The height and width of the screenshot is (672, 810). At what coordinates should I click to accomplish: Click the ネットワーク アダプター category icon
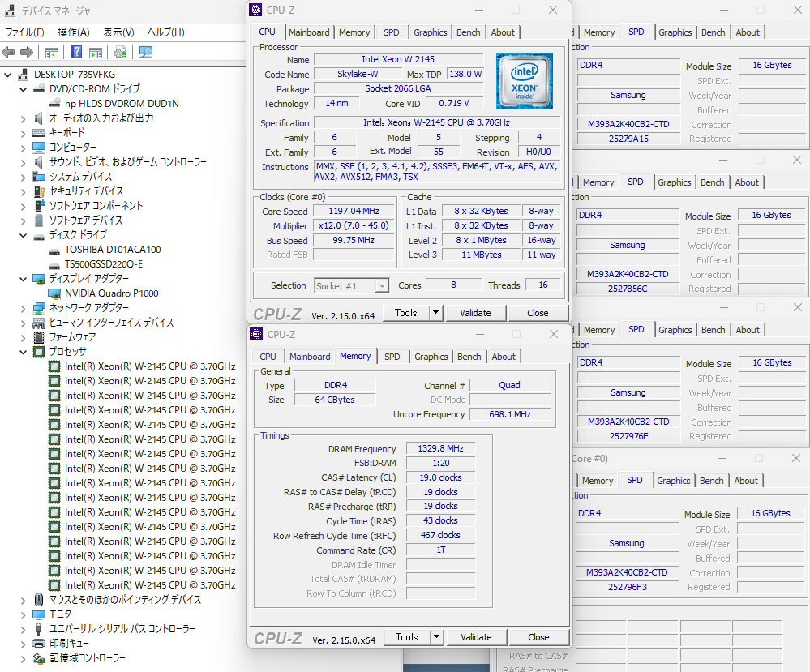click(x=39, y=308)
